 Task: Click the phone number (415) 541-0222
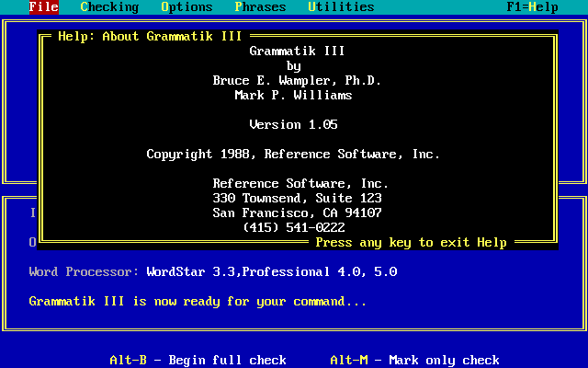[293, 227]
